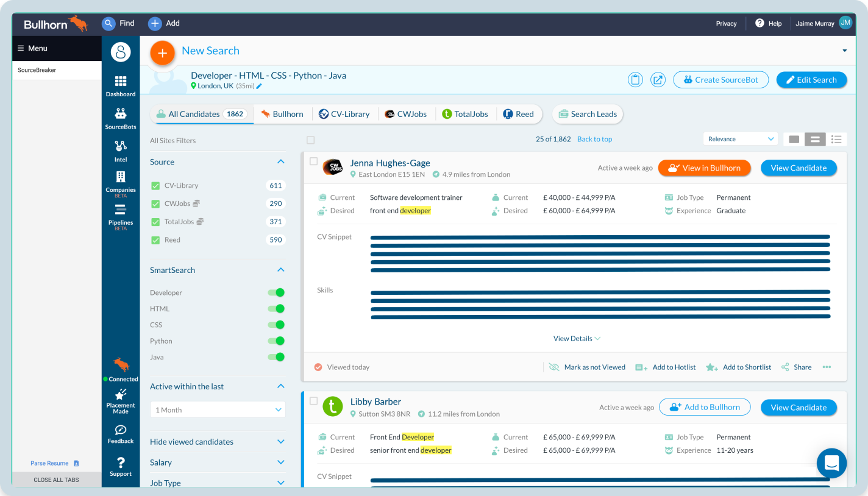Click the open in new window icon
Viewport: 868px width, 496px height.
tap(658, 80)
